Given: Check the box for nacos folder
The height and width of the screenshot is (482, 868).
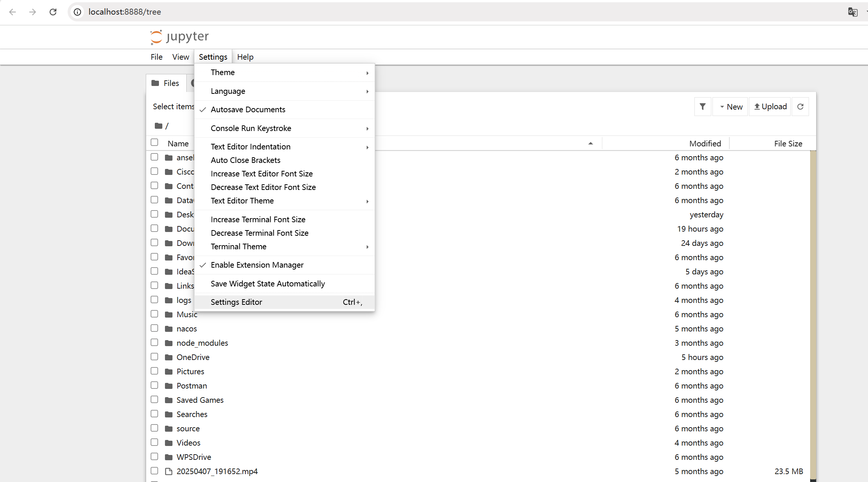Looking at the screenshot, I should point(154,328).
